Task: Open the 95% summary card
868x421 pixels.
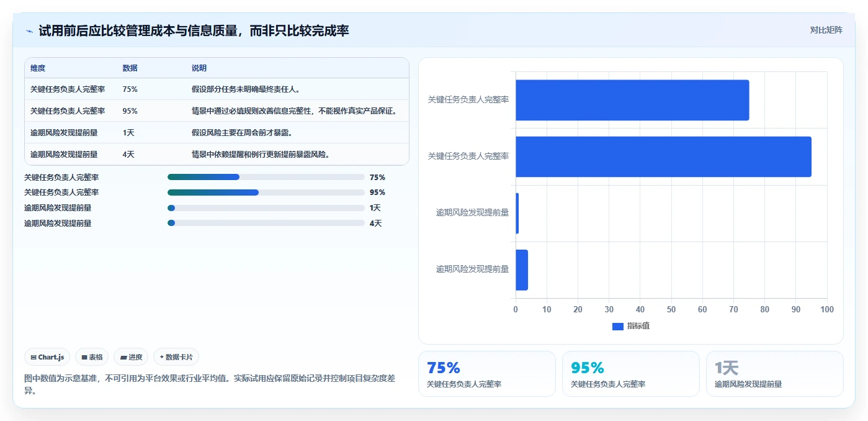Action: coord(631,374)
